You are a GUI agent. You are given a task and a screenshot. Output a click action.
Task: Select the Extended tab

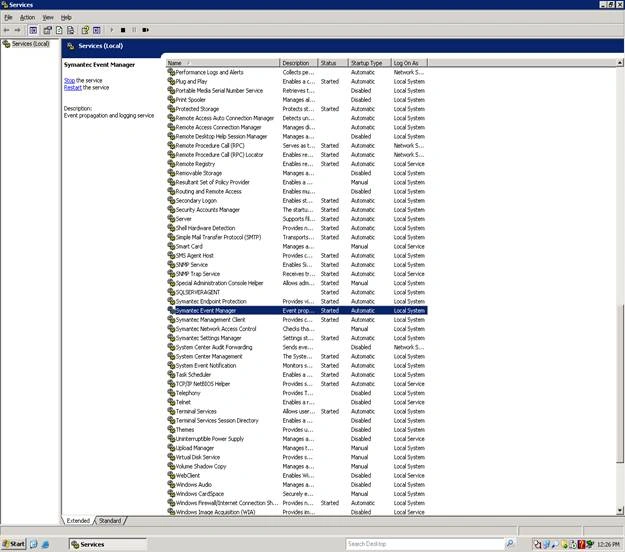(x=78, y=521)
